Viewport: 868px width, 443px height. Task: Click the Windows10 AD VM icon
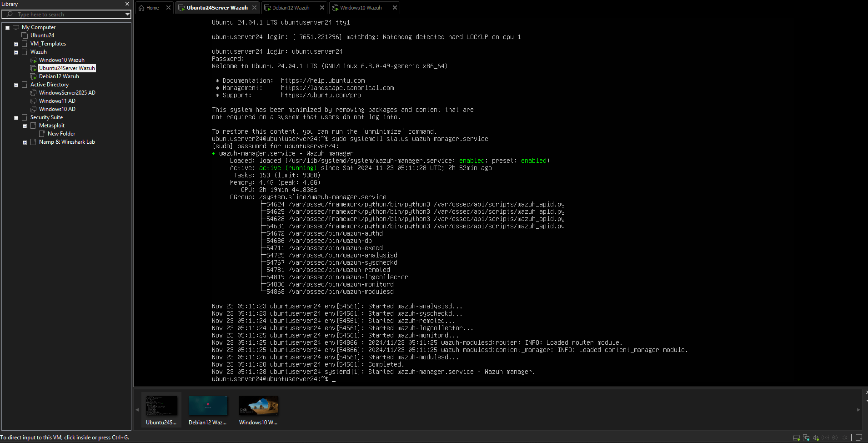[33, 109]
